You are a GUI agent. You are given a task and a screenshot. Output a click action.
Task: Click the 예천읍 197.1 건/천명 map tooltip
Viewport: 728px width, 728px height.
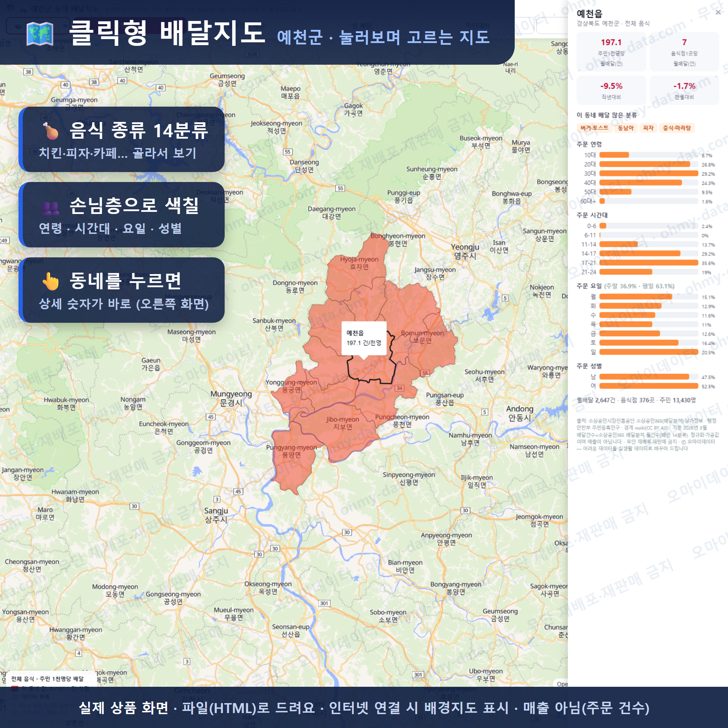(364, 338)
